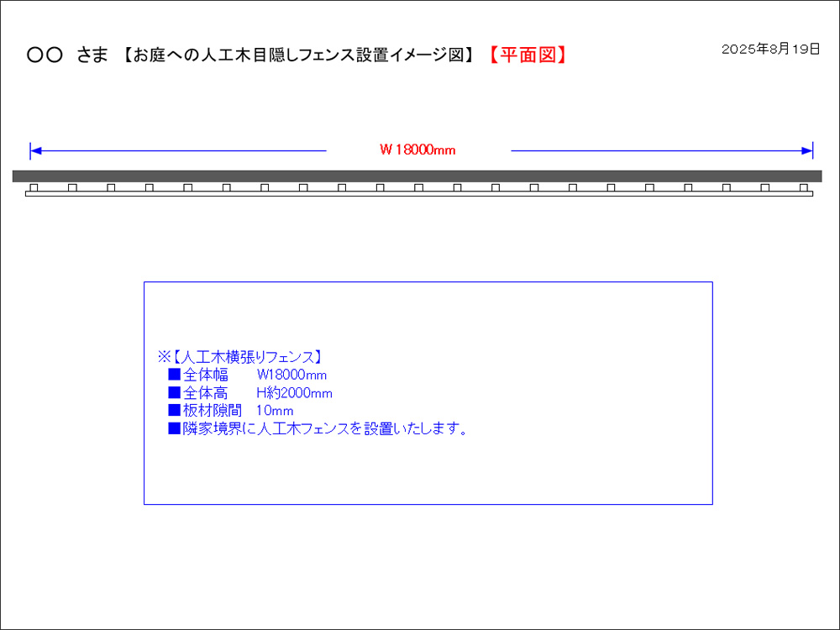Select the ※【人工木横張りフェンス】 heading
Screen dimensions: 840x630
pos(239,356)
